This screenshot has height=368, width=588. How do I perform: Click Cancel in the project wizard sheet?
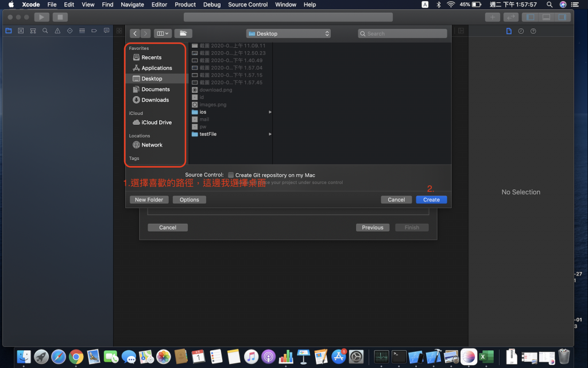pos(168,228)
